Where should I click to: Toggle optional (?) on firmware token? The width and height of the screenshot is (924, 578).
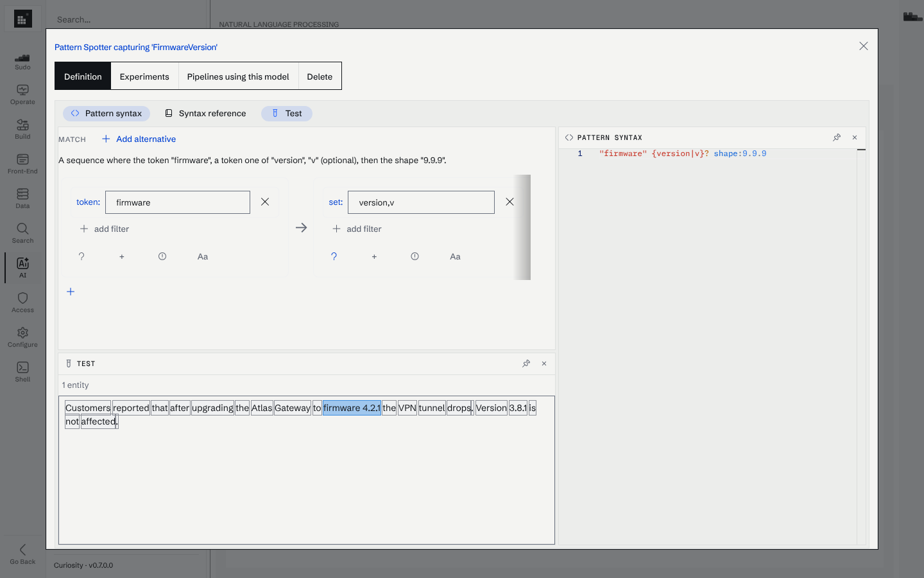pyautogui.click(x=81, y=256)
